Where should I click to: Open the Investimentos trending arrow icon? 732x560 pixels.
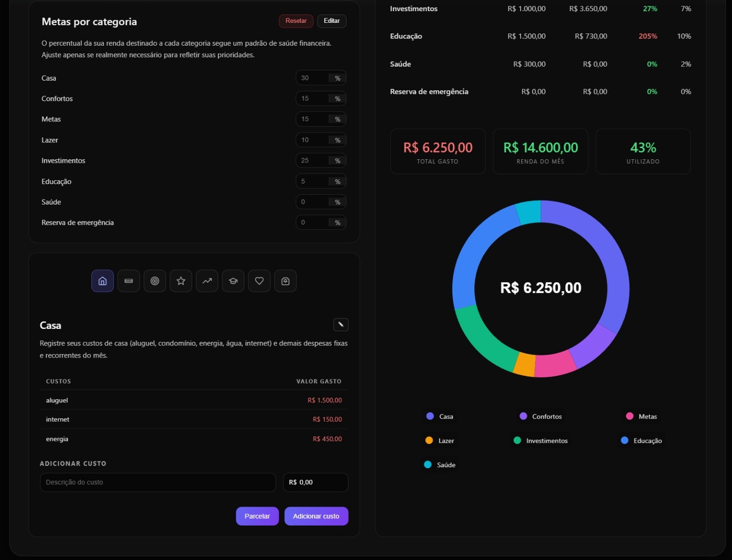coord(207,281)
